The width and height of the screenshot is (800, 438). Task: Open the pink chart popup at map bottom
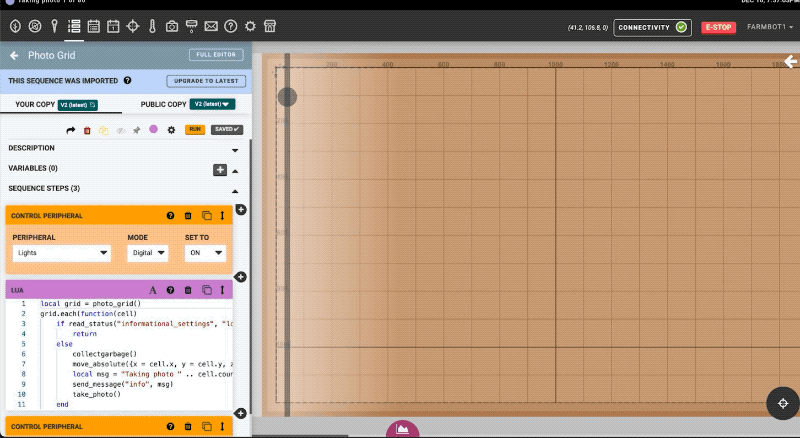(x=403, y=429)
